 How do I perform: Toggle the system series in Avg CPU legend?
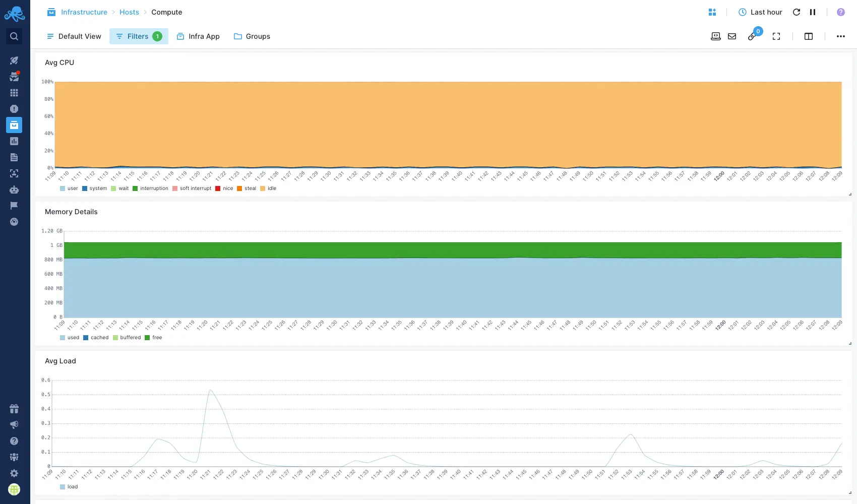95,188
